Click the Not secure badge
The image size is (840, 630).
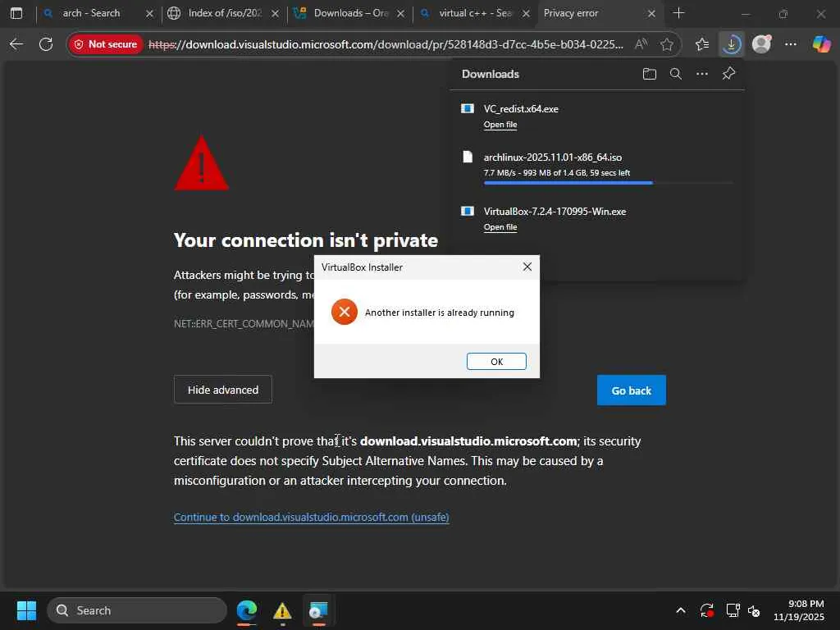point(106,44)
